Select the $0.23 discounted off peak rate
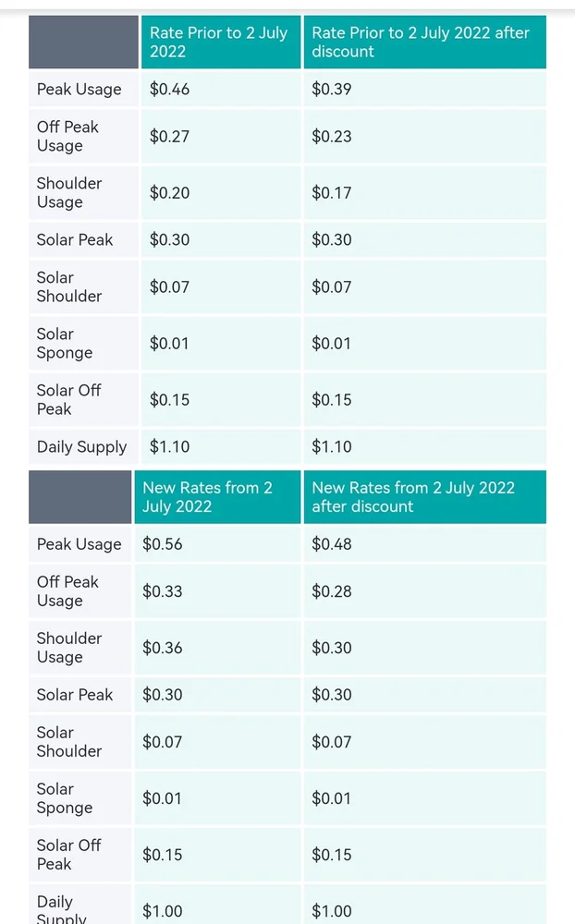This screenshot has height=924, width=575. click(x=332, y=137)
